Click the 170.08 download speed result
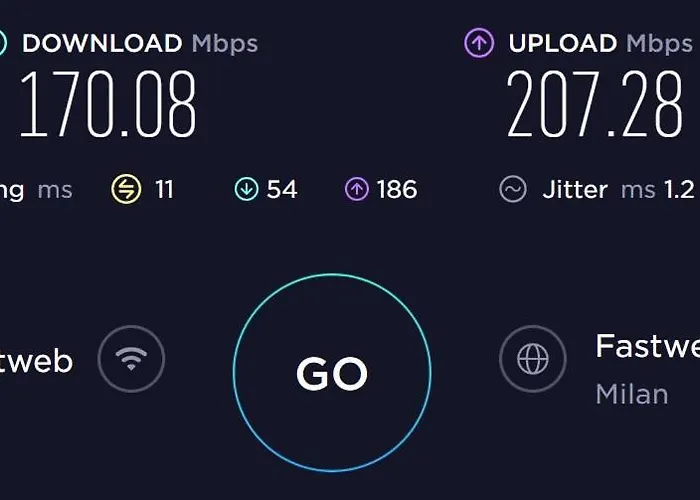700x500 pixels. point(108,104)
